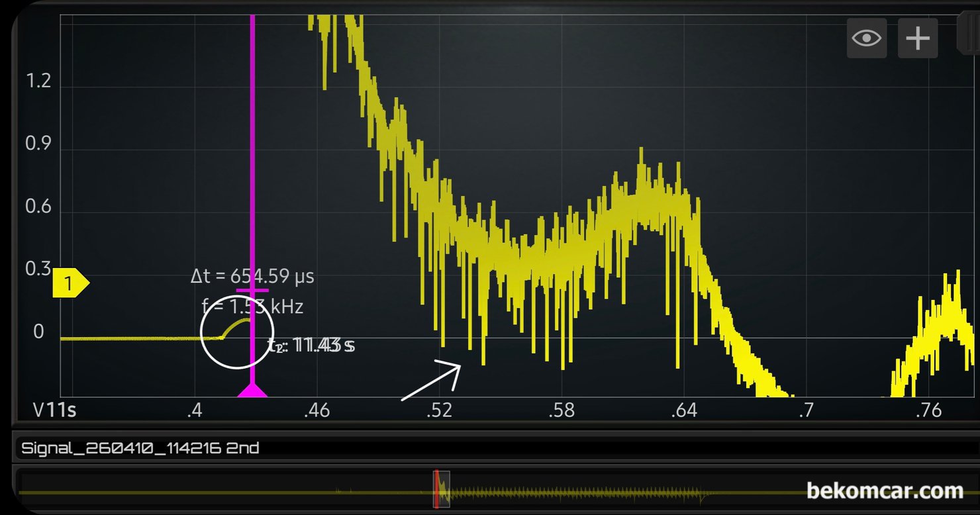Toggle the eye visibility button
The width and height of the screenshot is (980, 515).
866,38
